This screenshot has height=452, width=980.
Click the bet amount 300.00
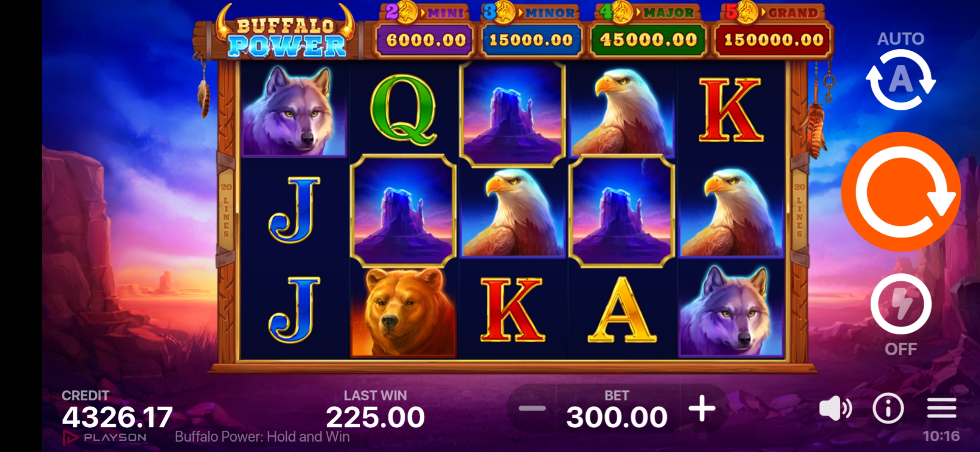click(x=616, y=417)
